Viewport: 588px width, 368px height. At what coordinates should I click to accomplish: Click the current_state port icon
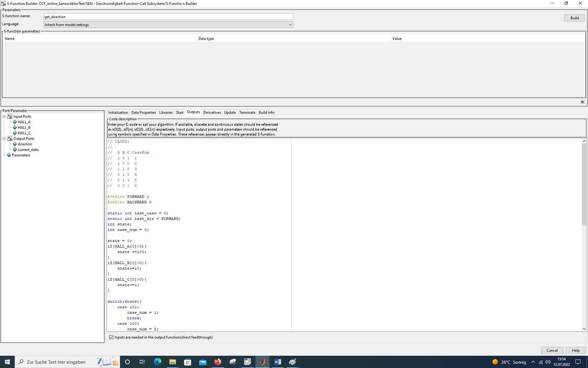tap(15, 150)
